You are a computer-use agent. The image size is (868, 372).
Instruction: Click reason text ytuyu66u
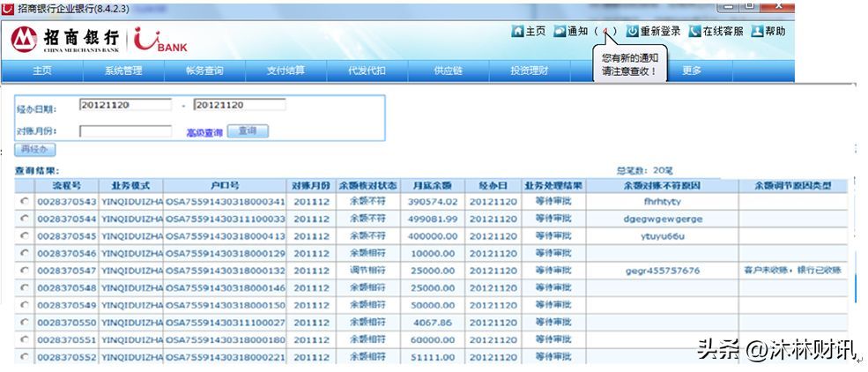coord(663,236)
